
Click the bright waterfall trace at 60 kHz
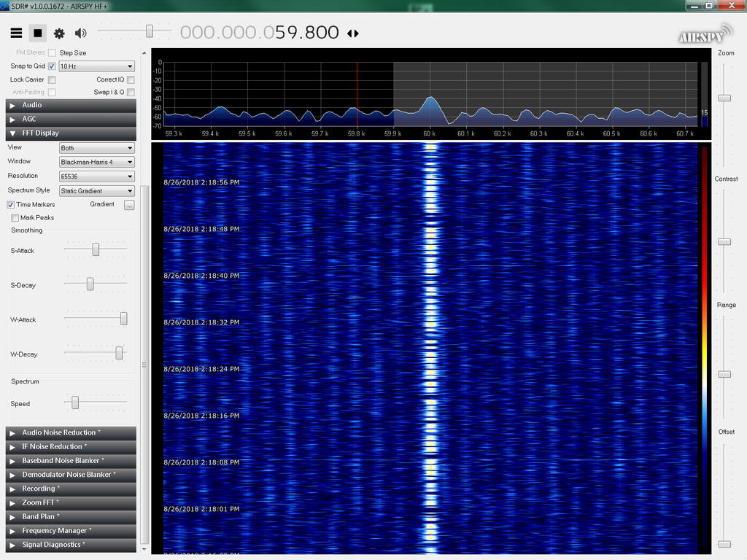point(430,348)
